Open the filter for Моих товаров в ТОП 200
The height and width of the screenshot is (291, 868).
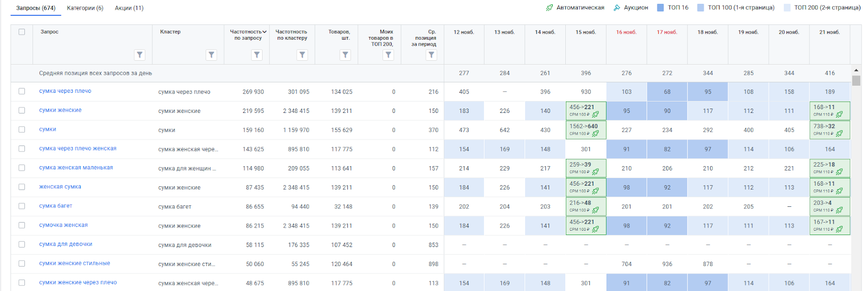click(388, 55)
